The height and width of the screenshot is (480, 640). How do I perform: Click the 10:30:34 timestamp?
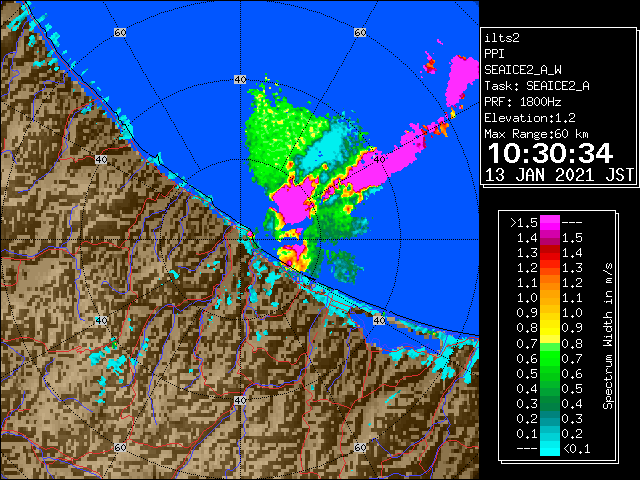[550, 153]
